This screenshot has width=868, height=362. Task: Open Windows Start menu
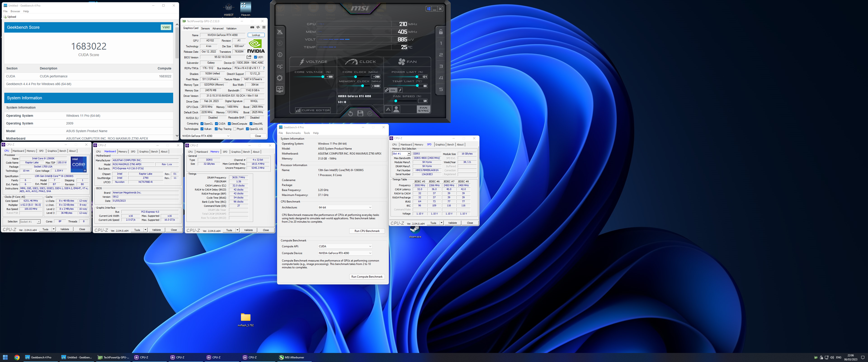click(5, 357)
